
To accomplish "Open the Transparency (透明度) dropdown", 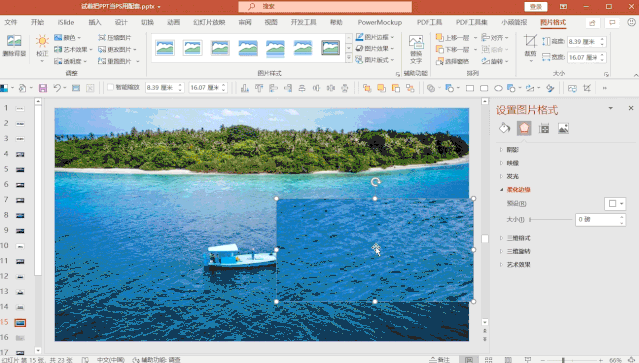I will [71, 61].
